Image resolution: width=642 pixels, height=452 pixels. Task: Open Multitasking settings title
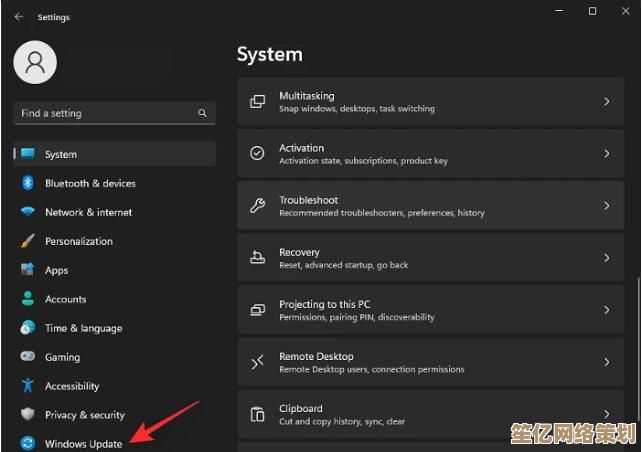307,96
